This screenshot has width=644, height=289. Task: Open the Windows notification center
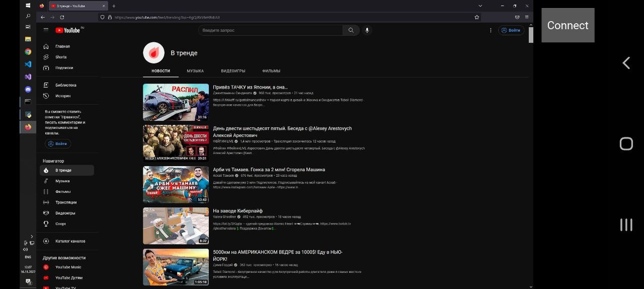click(28, 282)
